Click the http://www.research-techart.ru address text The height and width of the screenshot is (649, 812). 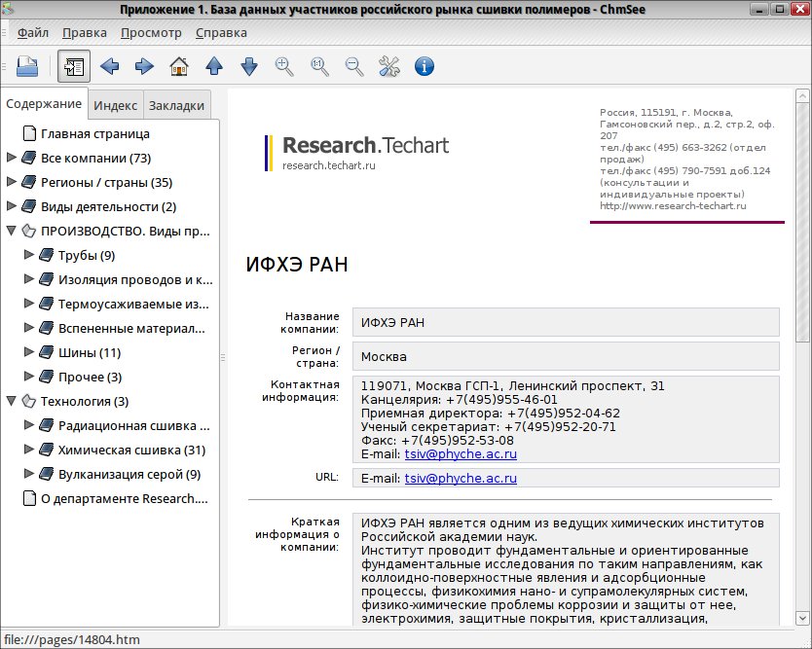[673, 206]
